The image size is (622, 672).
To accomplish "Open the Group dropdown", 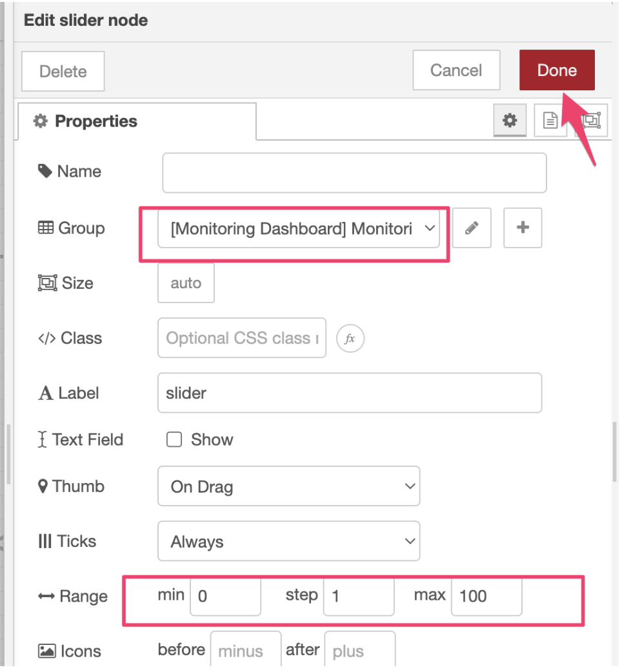I will tap(298, 228).
